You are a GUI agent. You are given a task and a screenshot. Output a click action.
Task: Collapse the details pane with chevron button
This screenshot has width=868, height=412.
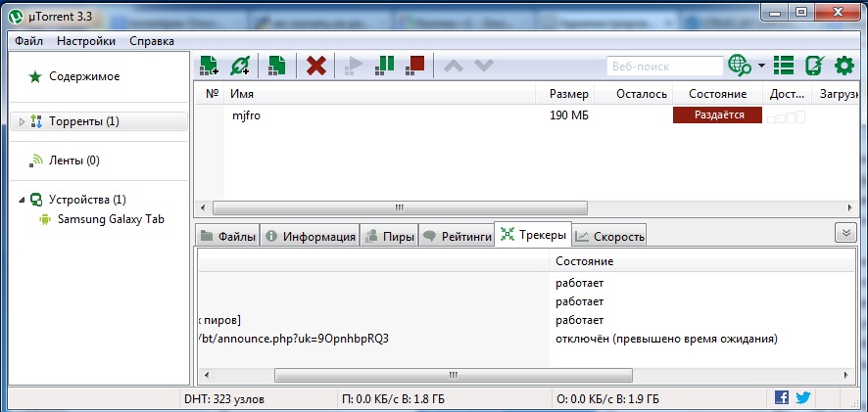pyautogui.click(x=844, y=233)
